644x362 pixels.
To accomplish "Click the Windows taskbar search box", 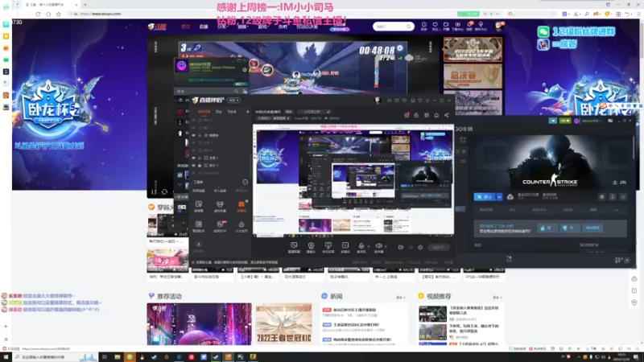I will click(54, 357).
